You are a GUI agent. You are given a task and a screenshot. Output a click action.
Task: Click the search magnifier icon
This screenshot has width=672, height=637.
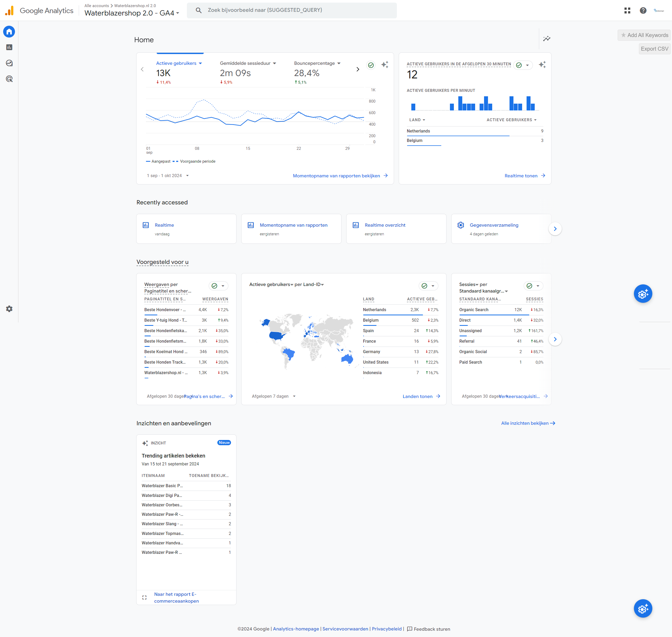(199, 10)
